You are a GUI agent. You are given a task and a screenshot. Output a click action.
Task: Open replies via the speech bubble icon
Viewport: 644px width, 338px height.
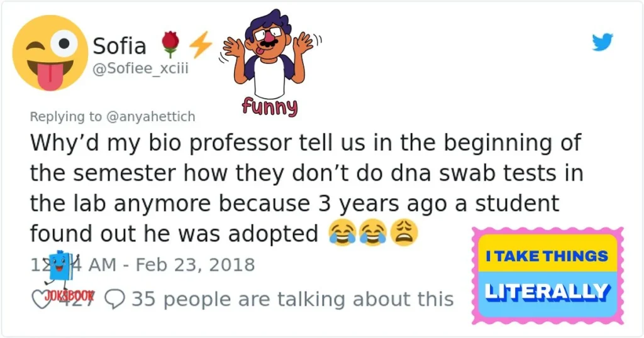point(114,299)
